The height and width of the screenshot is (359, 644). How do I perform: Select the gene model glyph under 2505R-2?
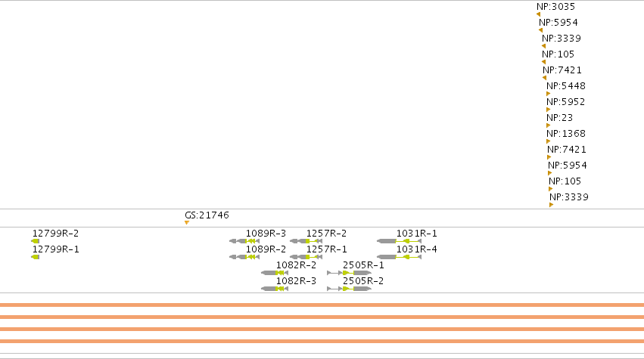349,289
